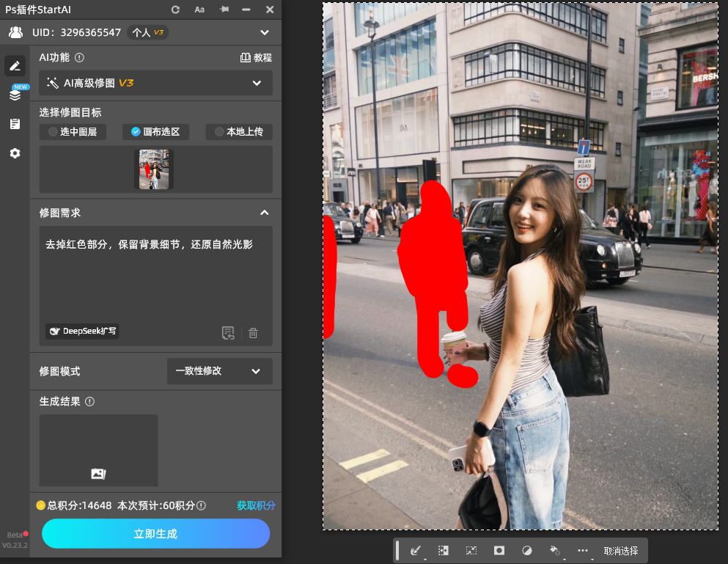
Task: Open the document history panel in left sidebar
Action: 15,123
